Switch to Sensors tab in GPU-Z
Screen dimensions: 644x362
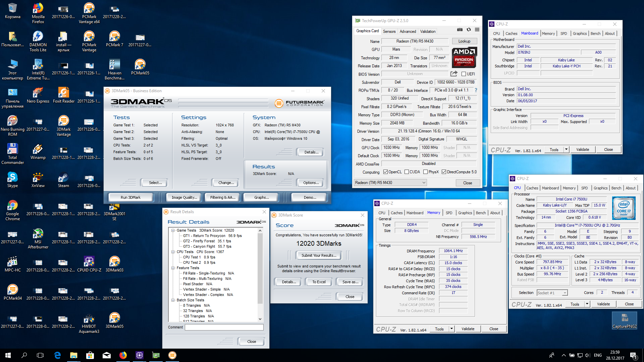(x=389, y=31)
